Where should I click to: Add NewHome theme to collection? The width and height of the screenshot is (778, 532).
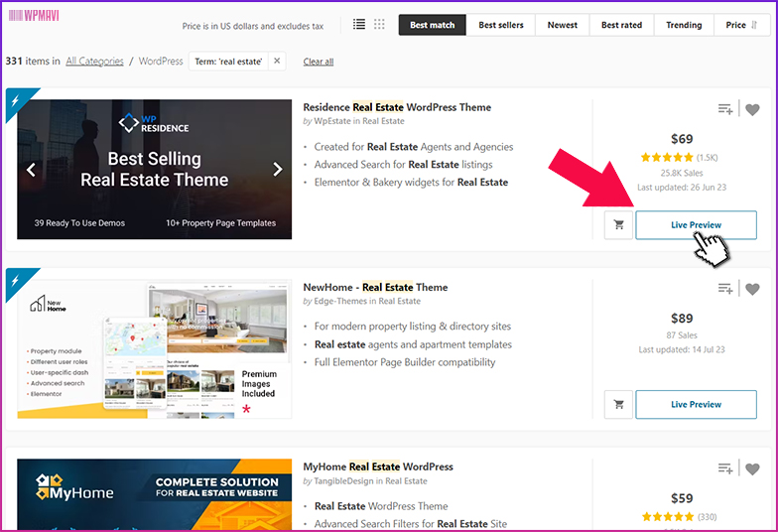tap(724, 288)
